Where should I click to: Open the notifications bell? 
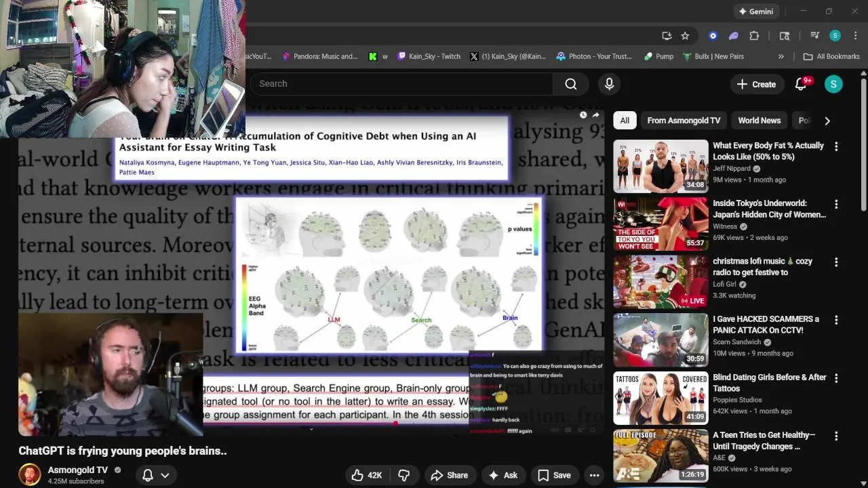(x=801, y=84)
